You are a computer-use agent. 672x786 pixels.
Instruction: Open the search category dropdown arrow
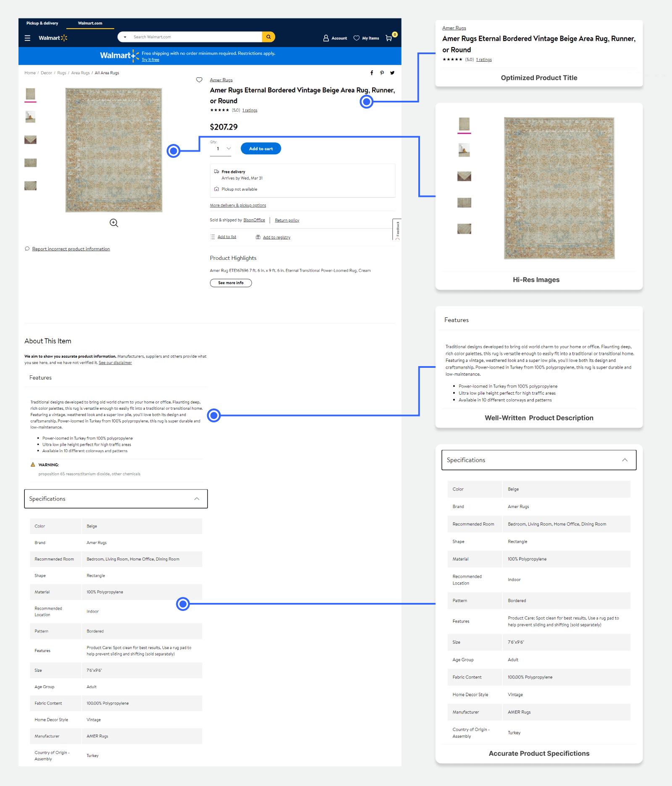click(x=125, y=37)
